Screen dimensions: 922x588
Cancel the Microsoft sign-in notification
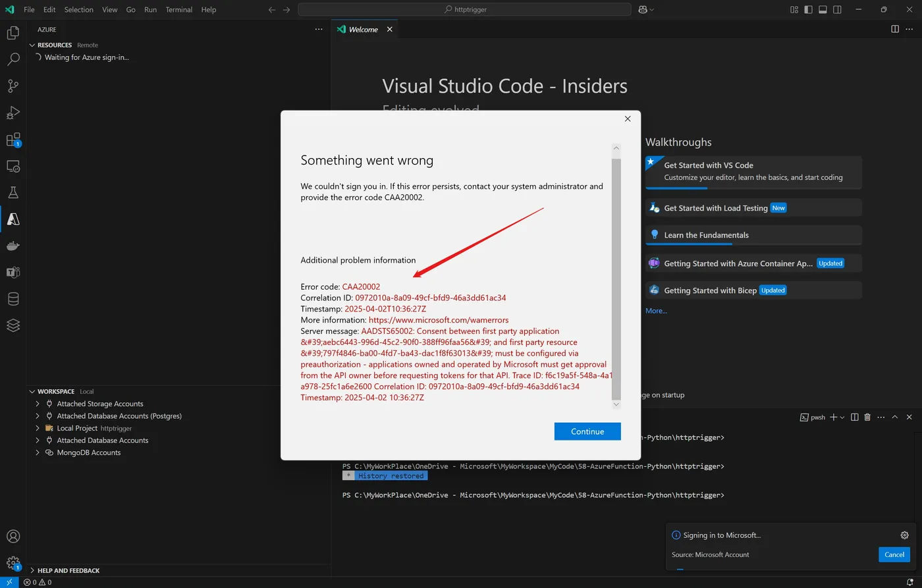[x=894, y=554]
